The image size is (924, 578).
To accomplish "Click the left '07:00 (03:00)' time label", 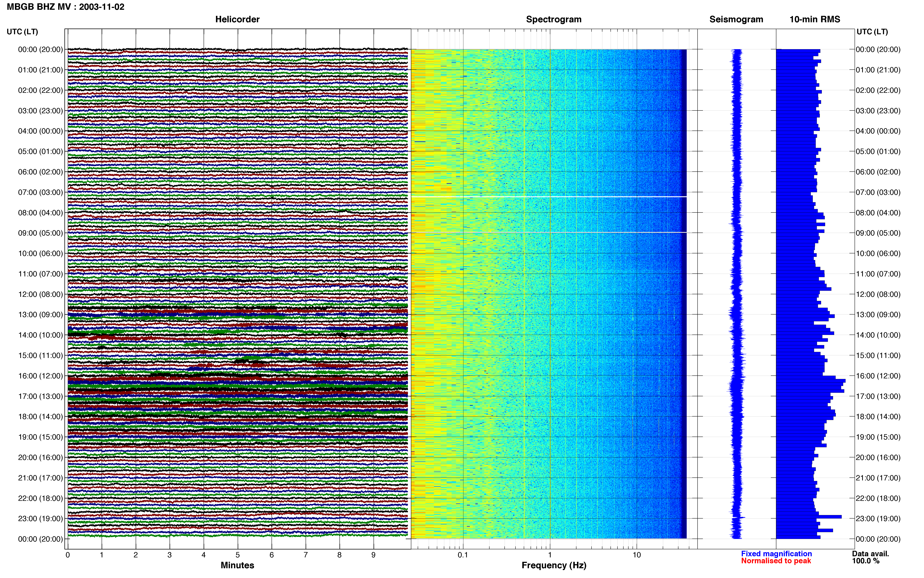I will 41,192.
